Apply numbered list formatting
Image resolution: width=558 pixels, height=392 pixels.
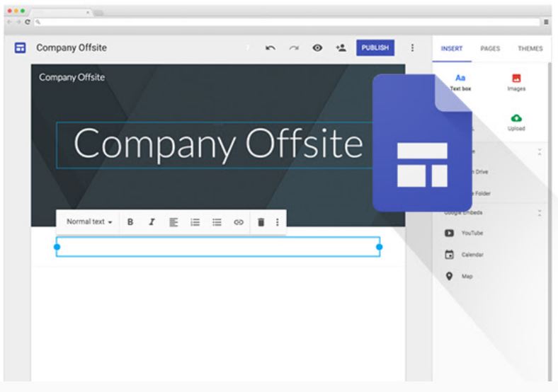195,222
